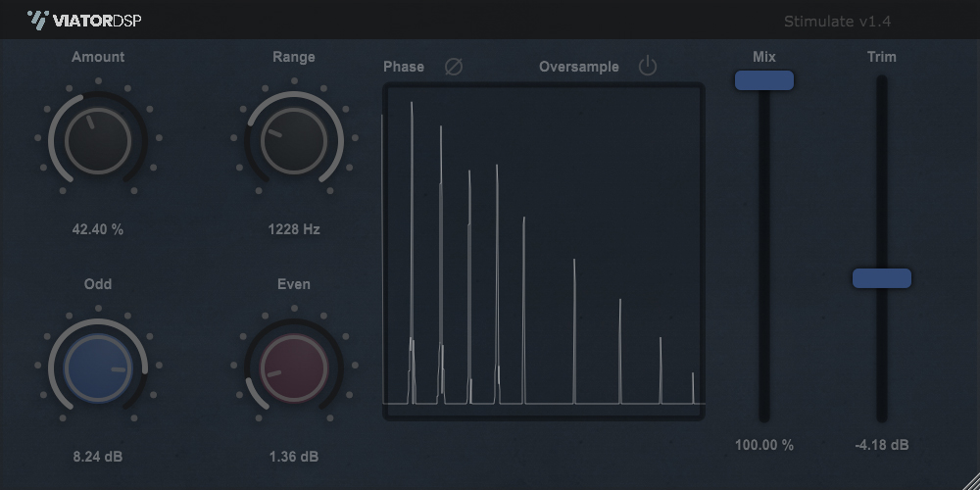Click the red Even knob
The height and width of the screenshot is (490, 980).
pyautogui.click(x=294, y=367)
